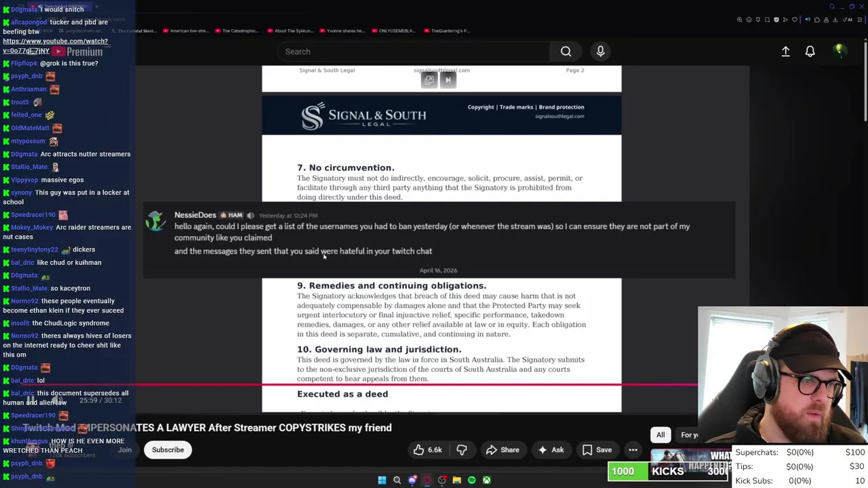Click chat username OldMateMatt
868x488 pixels.
[30, 128]
